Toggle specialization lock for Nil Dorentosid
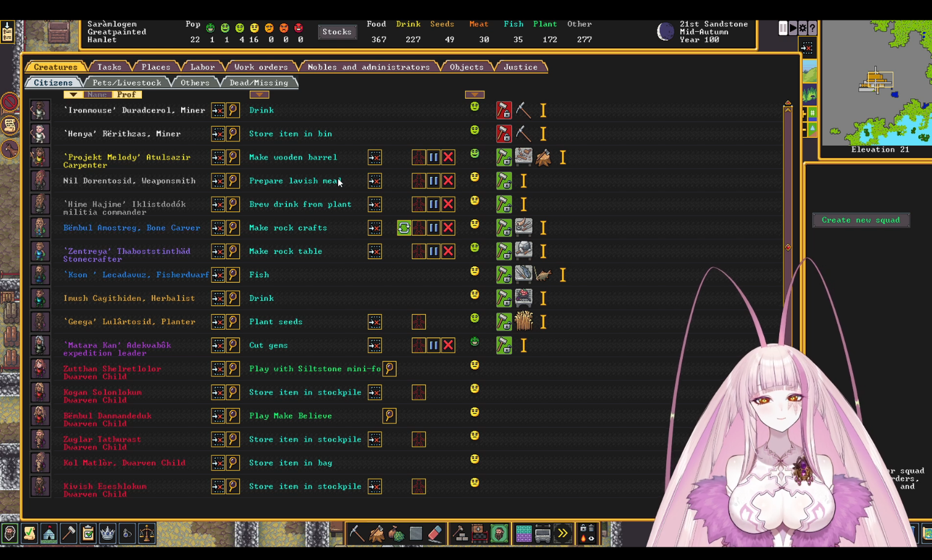This screenshot has height=560, width=932. click(504, 180)
